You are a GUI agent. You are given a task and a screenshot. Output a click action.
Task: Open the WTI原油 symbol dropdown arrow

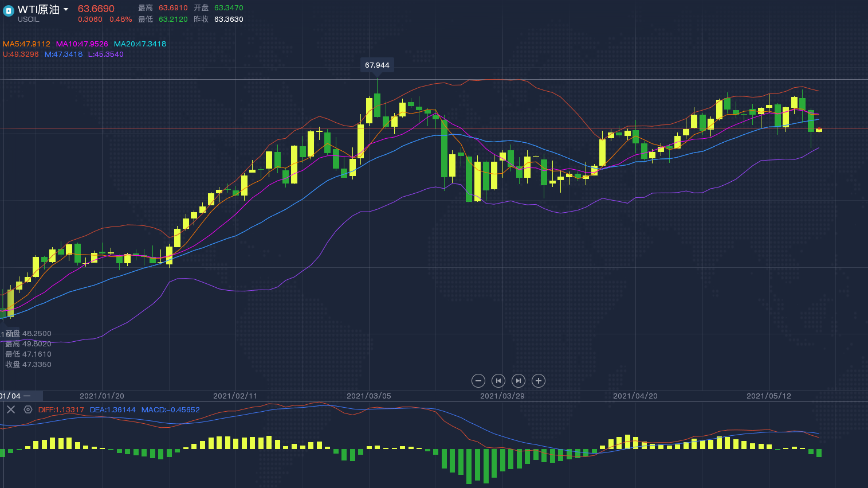coord(66,10)
